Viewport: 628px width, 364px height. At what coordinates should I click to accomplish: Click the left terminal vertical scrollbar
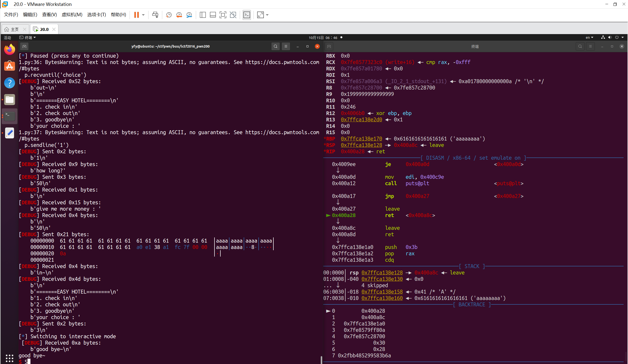coord(321,360)
